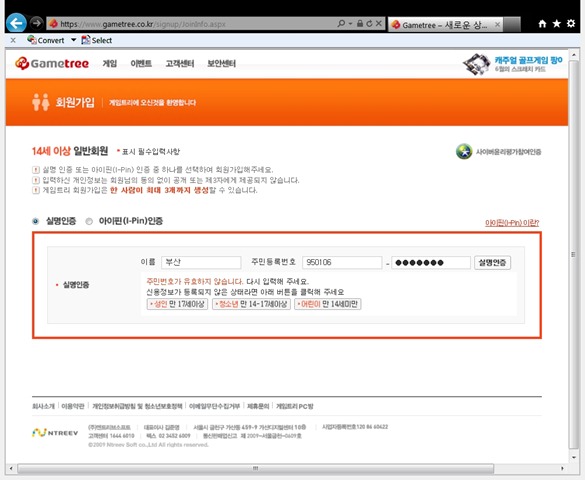
Task: Click the horizontal scrollbar at the bottom
Action: point(256,468)
